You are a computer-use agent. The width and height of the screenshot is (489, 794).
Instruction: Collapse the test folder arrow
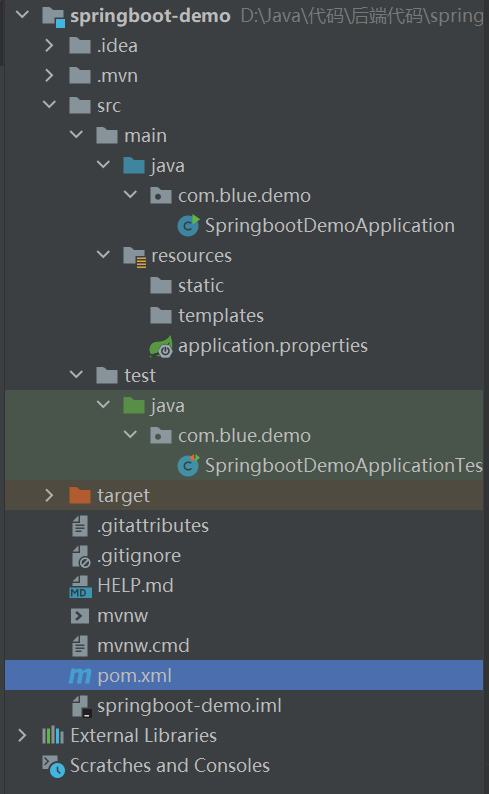click(76, 375)
